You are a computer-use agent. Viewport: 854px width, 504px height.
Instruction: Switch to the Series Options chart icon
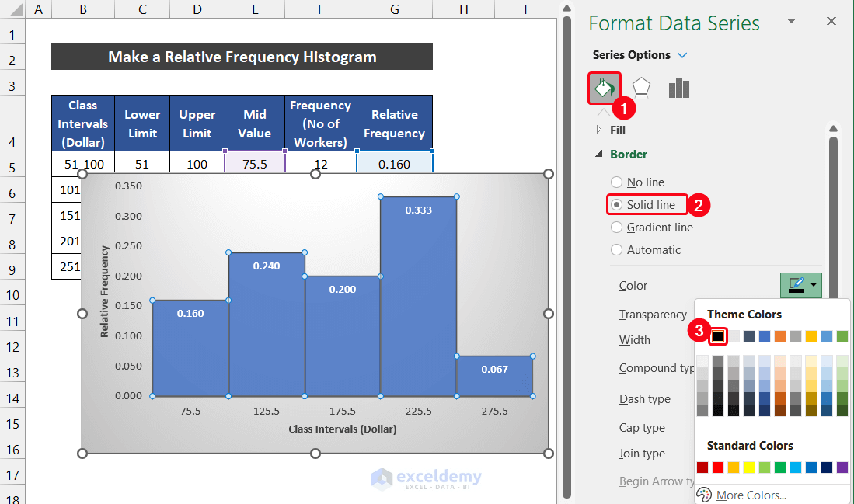[678, 88]
